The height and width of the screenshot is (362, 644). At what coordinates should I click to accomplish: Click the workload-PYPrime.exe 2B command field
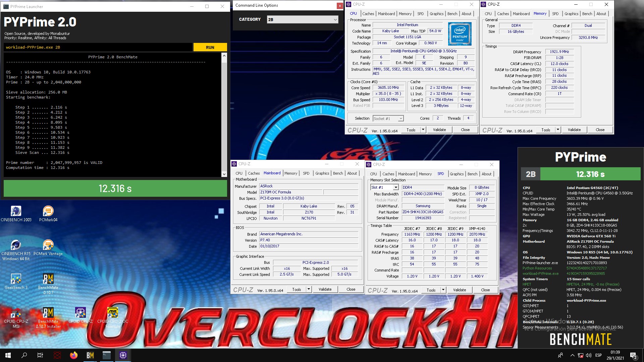(98, 47)
